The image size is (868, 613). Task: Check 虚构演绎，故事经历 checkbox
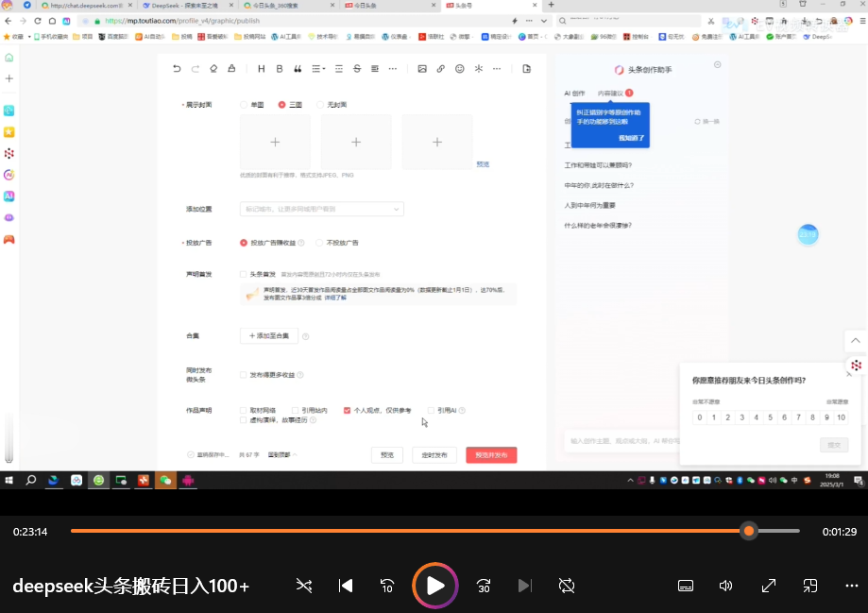243,420
